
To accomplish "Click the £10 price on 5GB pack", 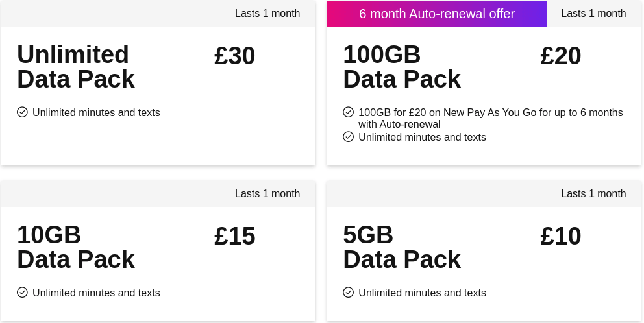I will click(561, 236).
